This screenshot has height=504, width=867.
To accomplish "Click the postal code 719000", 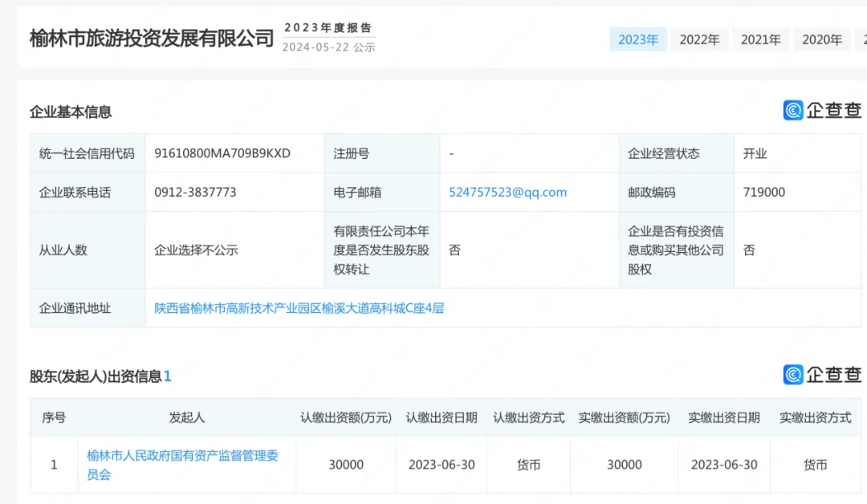I will point(764,193).
